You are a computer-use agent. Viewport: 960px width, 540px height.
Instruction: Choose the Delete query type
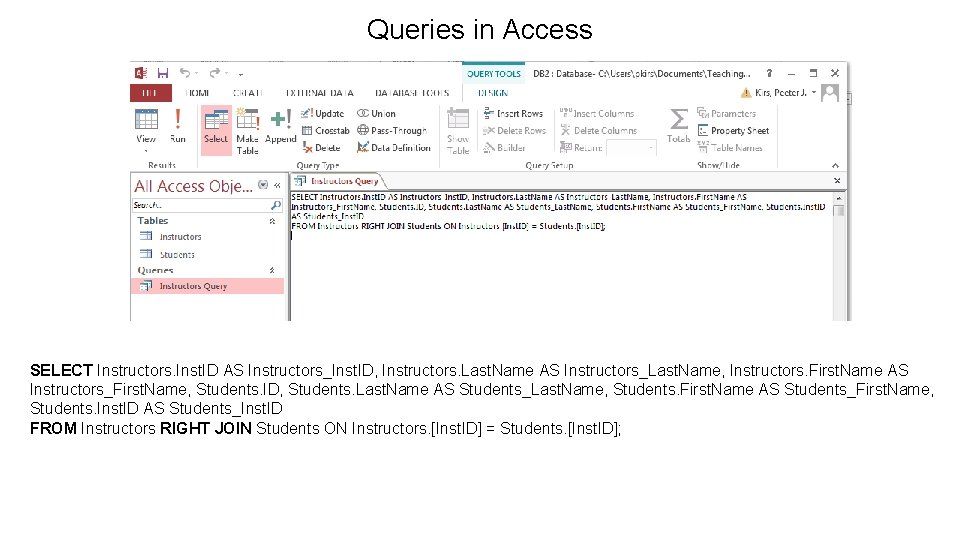pyautogui.click(x=321, y=148)
